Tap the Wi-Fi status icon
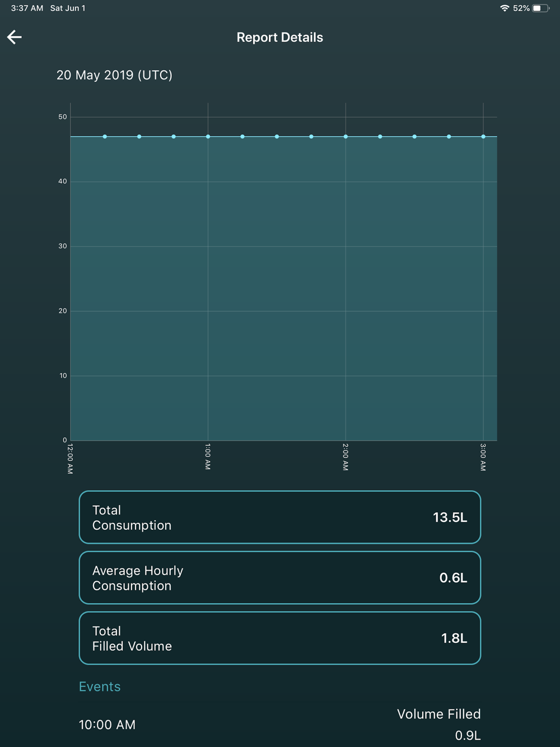The height and width of the screenshot is (747, 560). point(505,8)
